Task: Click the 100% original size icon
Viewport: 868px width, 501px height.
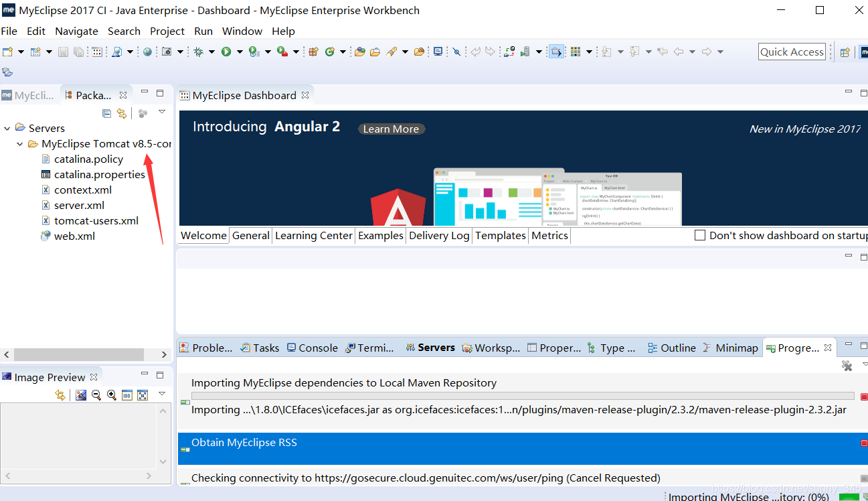Action: (x=126, y=395)
